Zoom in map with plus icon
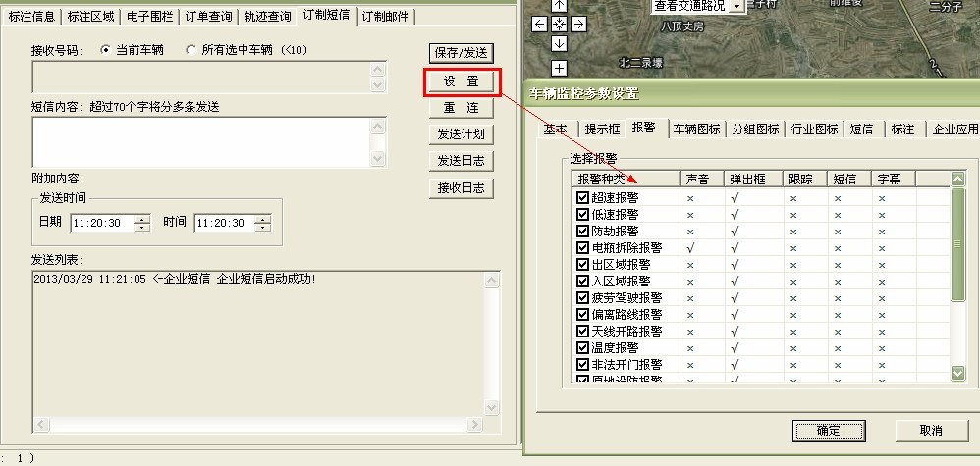 559,68
